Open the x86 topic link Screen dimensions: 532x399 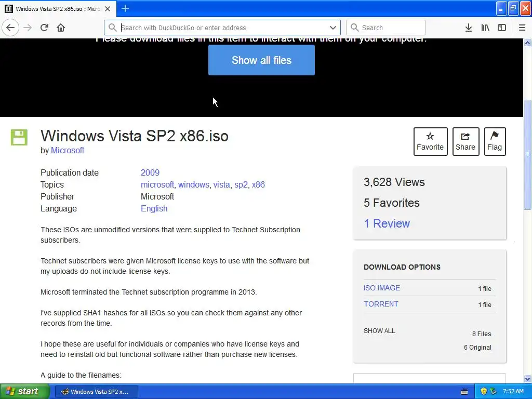click(258, 184)
